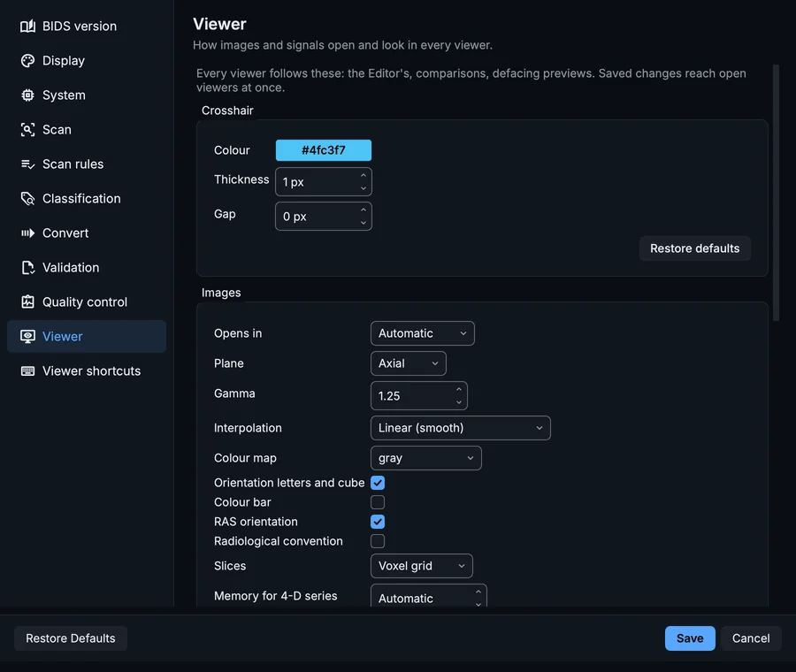Viewport: 796px width, 672px height.
Task: Click the Convert arrow icon
Action: (x=28, y=233)
